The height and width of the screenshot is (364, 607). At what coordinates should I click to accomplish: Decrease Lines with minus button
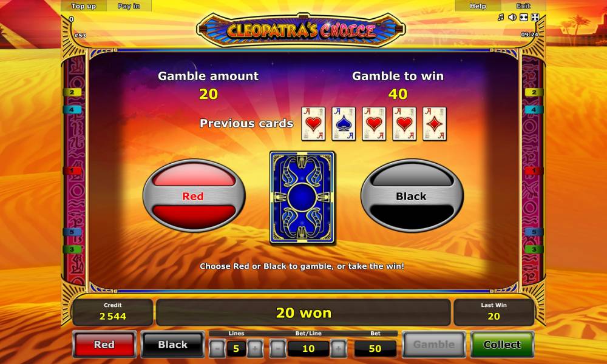click(217, 348)
